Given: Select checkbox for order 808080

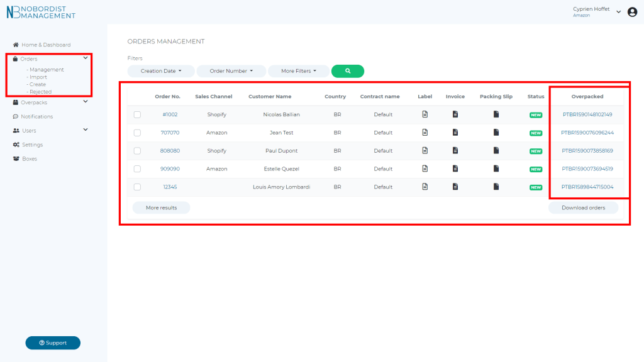Looking at the screenshot, I should [x=137, y=151].
